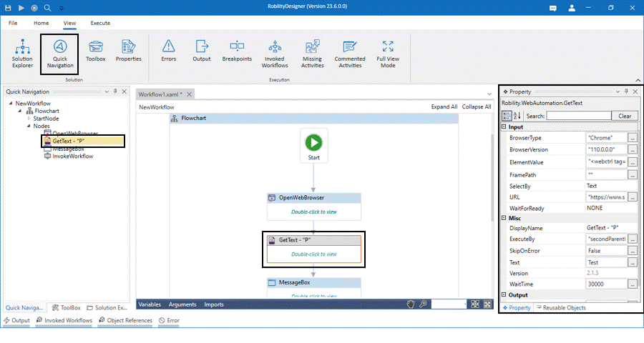Open Property panel options dropdown

click(618, 91)
